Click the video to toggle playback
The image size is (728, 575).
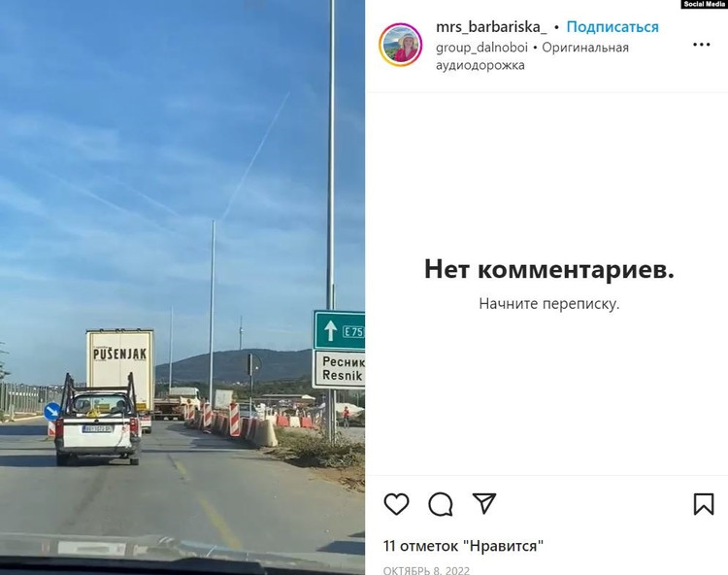point(182,287)
